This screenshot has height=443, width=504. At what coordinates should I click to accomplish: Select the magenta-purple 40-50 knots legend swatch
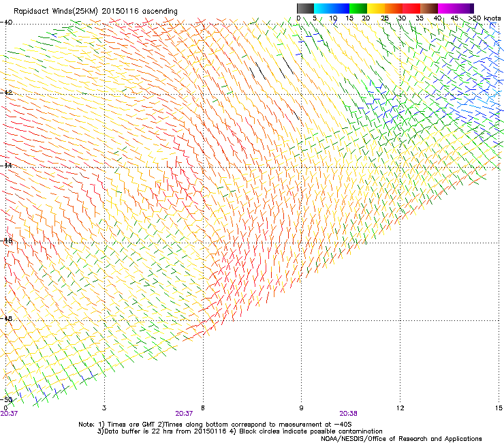pos(456,8)
